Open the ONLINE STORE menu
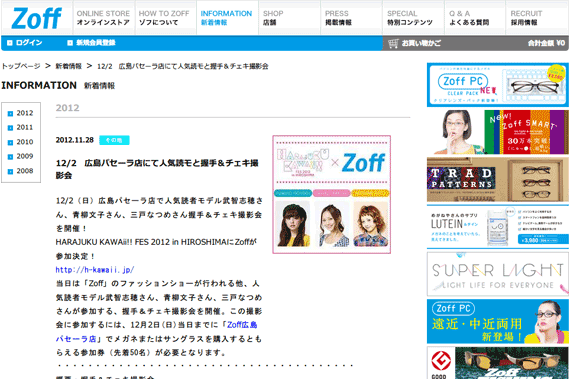The image size is (570, 379). pyautogui.click(x=104, y=18)
